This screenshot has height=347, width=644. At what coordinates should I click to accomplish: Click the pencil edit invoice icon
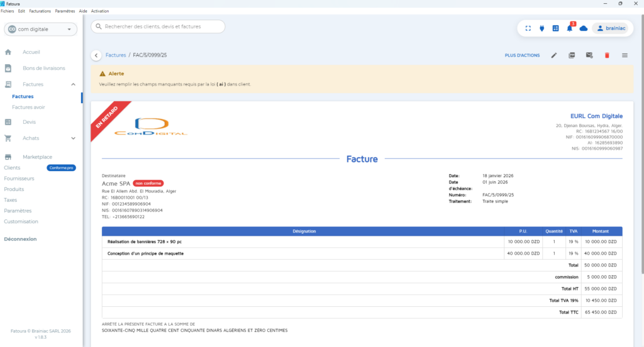pyautogui.click(x=554, y=55)
